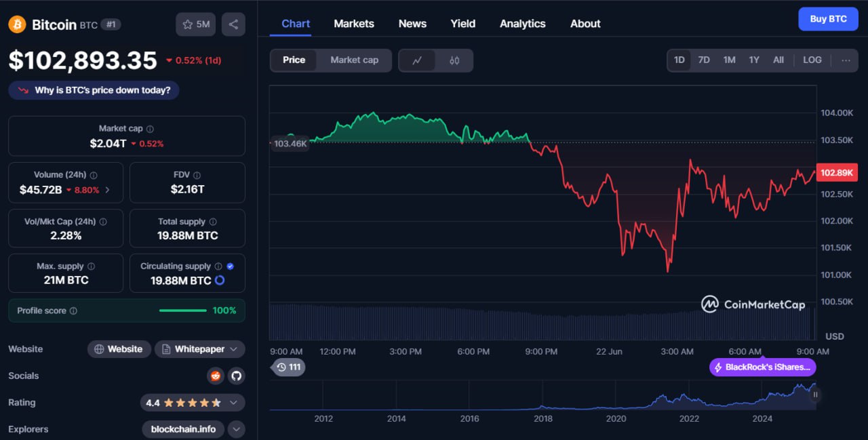
Task: Open the Reddit social link icon
Action: 215,376
